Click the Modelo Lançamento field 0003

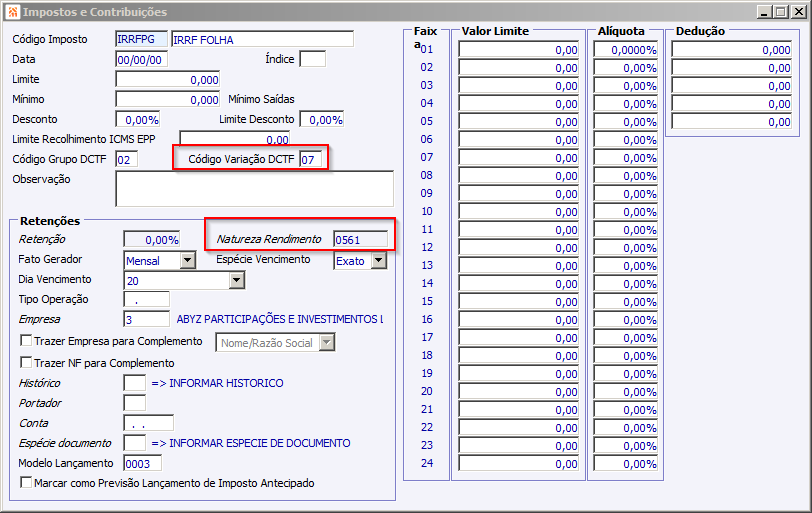click(x=142, y=463)
